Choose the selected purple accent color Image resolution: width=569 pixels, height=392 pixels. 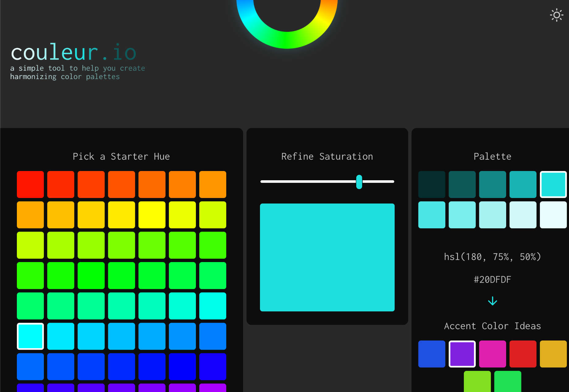[x=462, y=354]
